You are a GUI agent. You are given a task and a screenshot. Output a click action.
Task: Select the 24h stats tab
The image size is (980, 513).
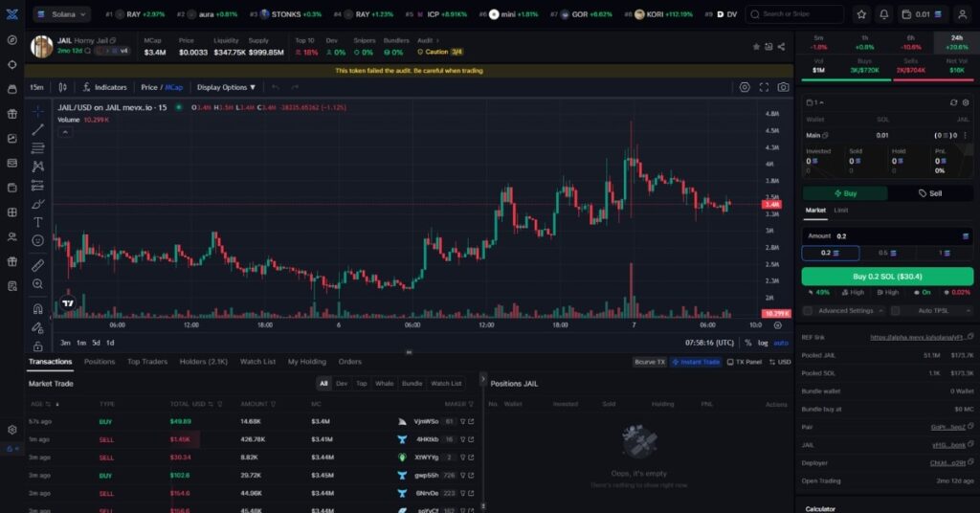(956, 42)
